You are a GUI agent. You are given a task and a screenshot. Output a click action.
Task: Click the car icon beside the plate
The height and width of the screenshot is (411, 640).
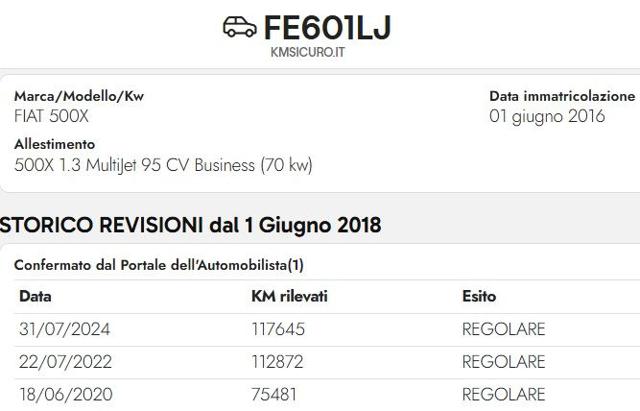(240, 27)
